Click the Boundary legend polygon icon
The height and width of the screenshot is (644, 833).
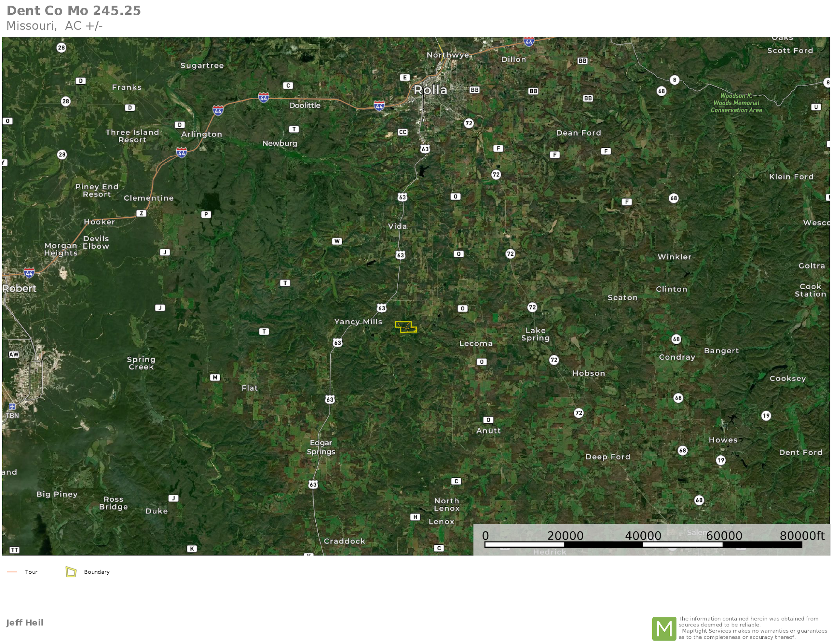coord(71,571)
